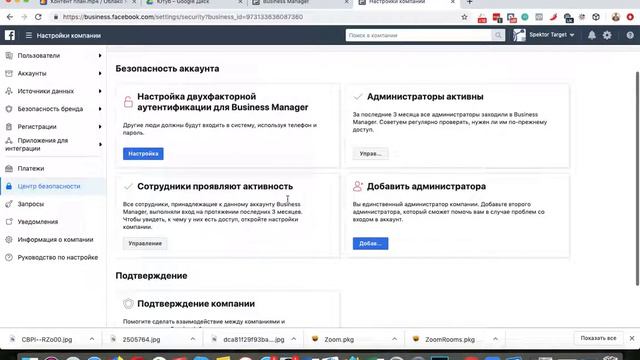Open options chevron for 2505764.jpg download
Screen dimensions: 640x360
193,339
